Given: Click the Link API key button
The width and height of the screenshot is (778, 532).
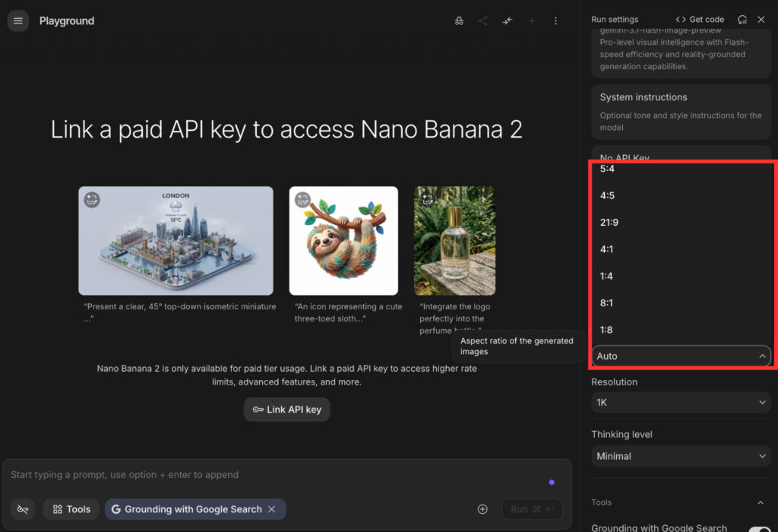Looking at the screenshot, I should [x=287, y=409].
